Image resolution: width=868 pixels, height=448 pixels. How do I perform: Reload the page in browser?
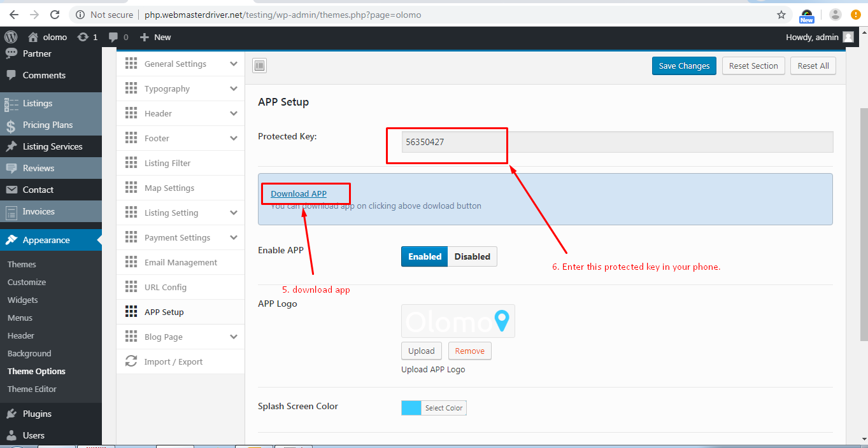click(55, 15)
